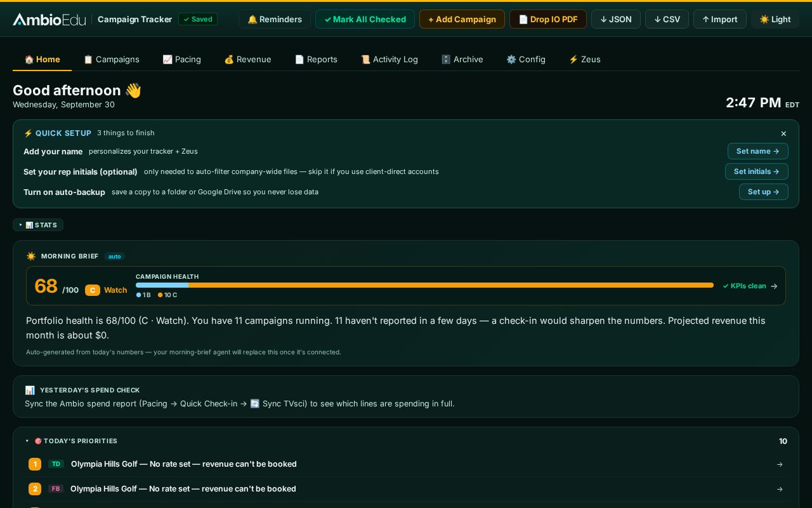Click the Morning Brief sun icon

pyautogui.click(x=31, y=257)
